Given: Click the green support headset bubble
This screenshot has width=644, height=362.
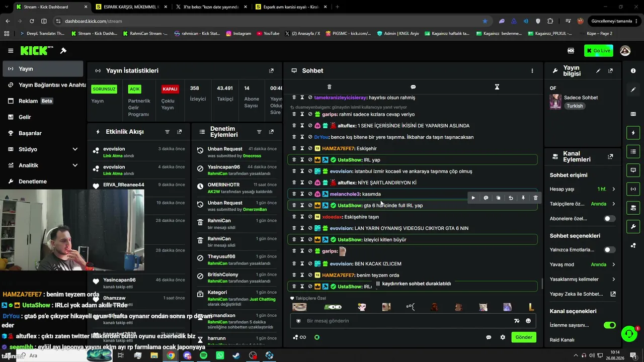Looking at the screenshot, I should pos(628,333).
